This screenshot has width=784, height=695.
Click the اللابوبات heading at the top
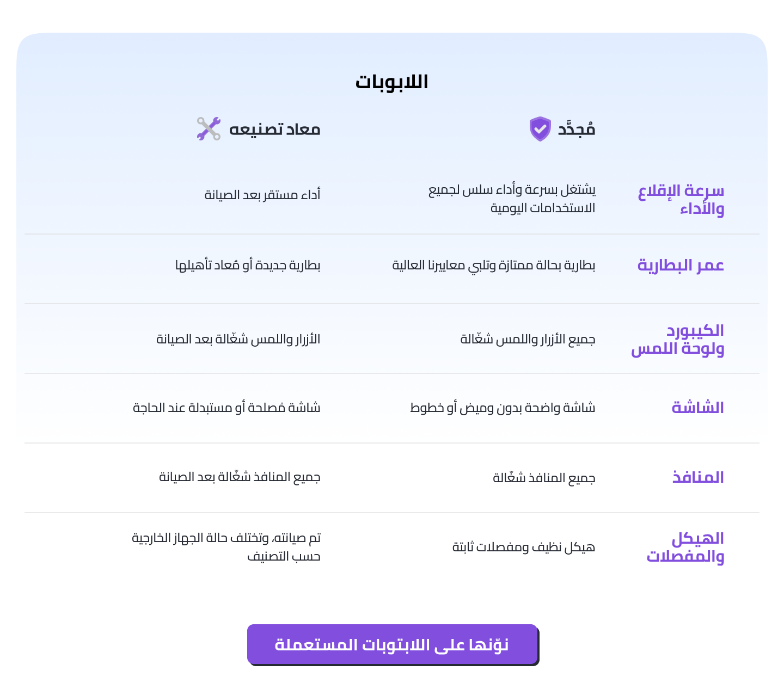392,82
